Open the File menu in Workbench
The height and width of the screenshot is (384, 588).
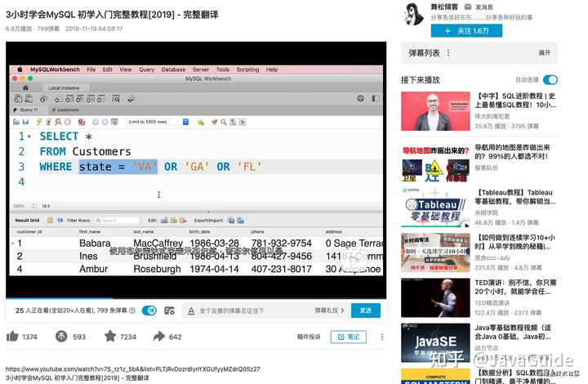91,69
